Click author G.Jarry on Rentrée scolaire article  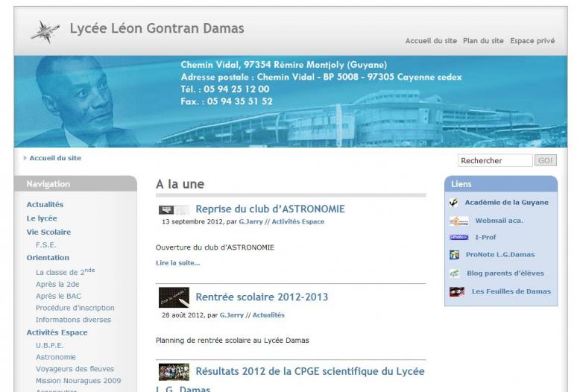point(232,315)
